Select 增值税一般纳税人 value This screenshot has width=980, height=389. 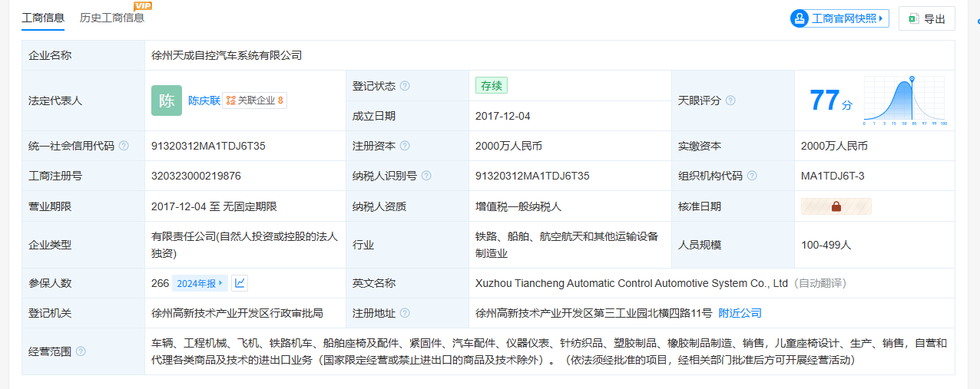(x=518, y=206)
